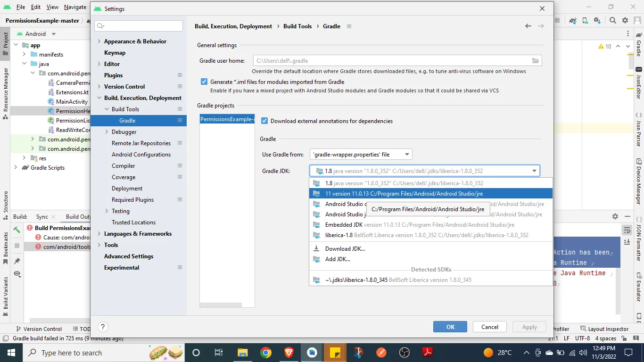Click the user account avatar icon
This screenshot has width=644, height=362.
click(x=637, y=21)
